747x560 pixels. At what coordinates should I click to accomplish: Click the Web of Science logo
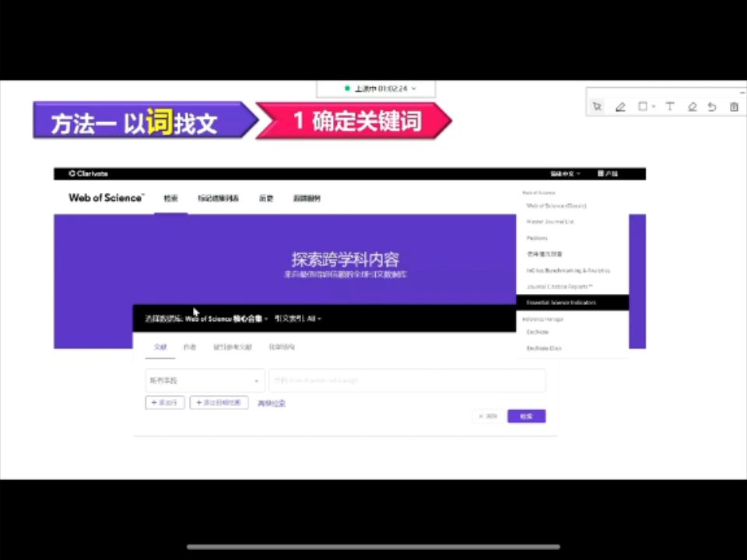point(106,198)
